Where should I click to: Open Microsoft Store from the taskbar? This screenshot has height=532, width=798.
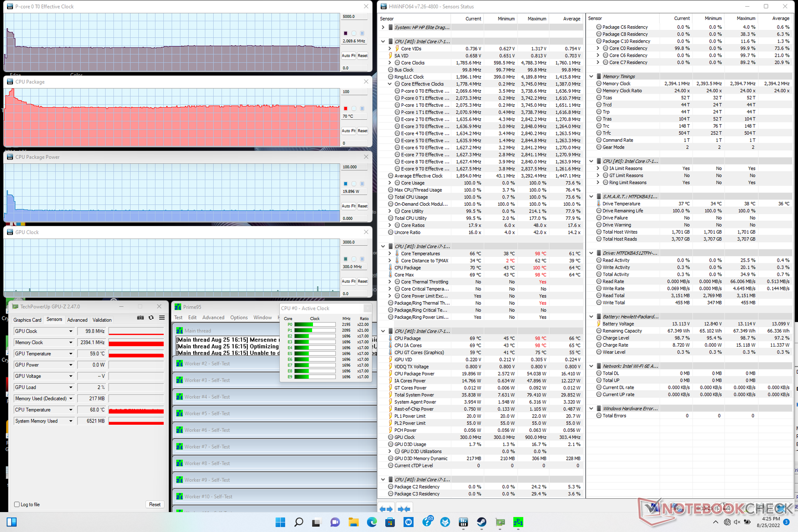pyautogui.click(x=390, y=522)
